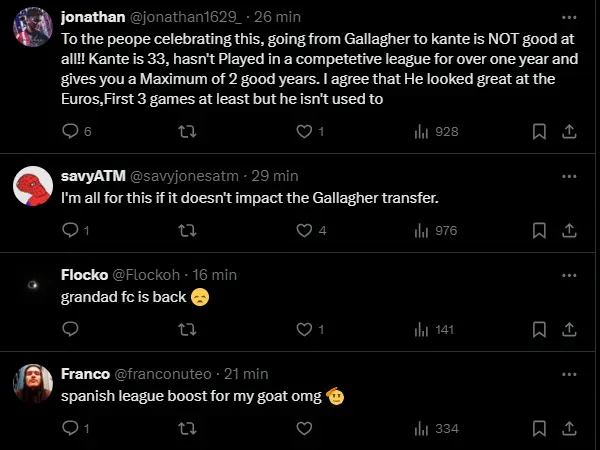The height and width of the screenshot is (450, 600).
Task: Reply to savyATM's tweet
Action: pyautogui.click(x=70, y=231)
